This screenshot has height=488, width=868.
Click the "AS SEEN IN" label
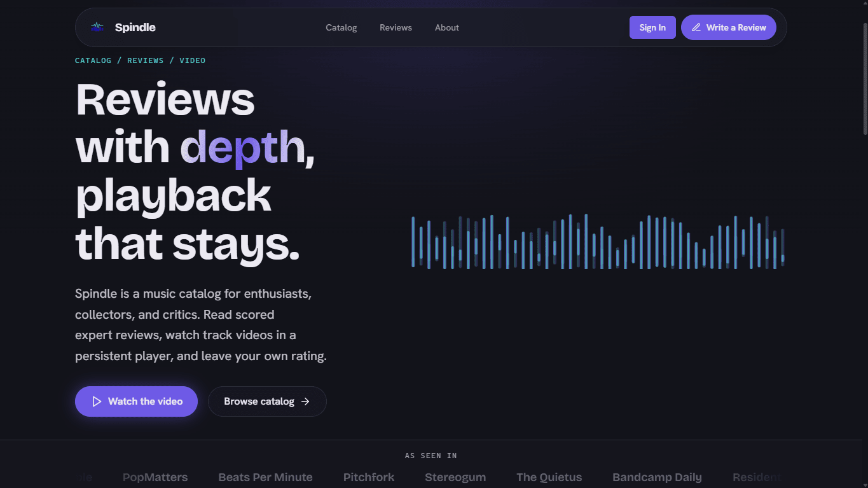tap(431, 456)
